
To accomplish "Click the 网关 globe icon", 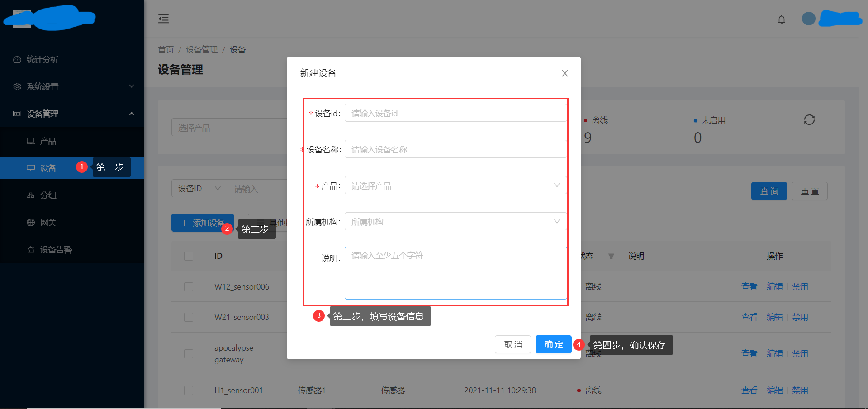I will point(31,223).
